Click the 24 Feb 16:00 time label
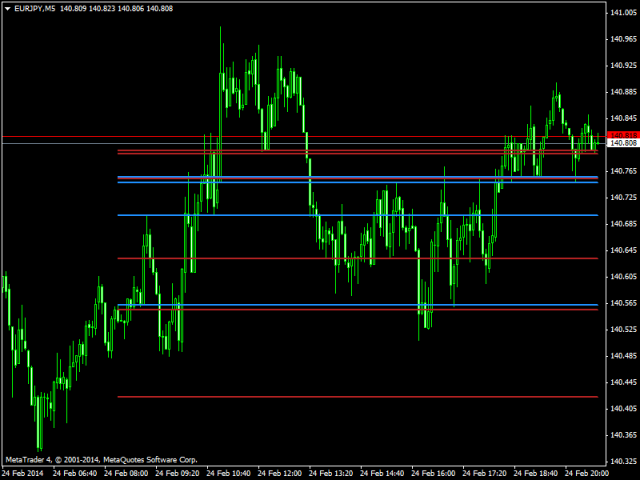Image resolution: width=640 pixels, height=480 pixels. point(433,473)
